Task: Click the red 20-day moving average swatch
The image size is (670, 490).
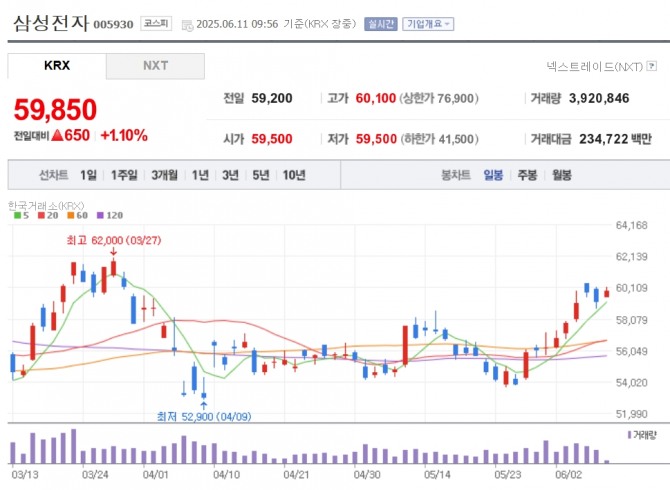Action: tap(41, 215)
